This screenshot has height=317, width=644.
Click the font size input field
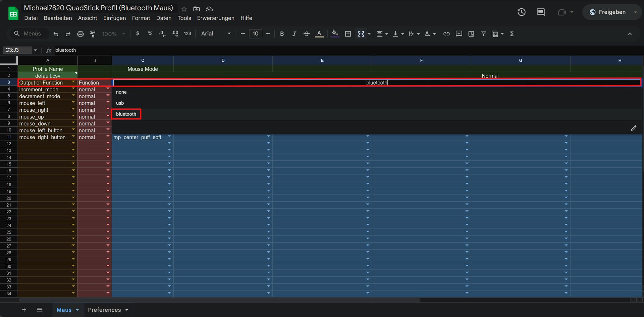click(255, 34)
